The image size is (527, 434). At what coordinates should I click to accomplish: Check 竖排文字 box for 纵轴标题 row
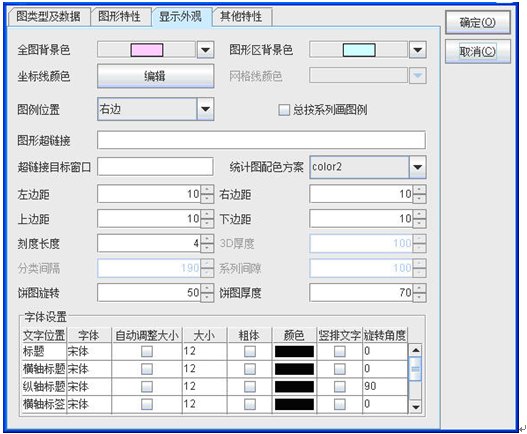[340, 387]
